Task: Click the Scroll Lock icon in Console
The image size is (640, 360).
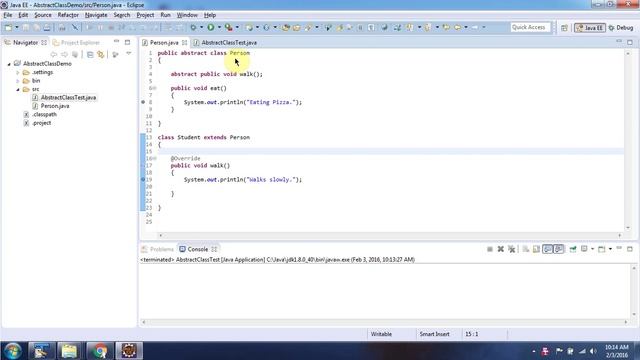Action: [x=536, y=249]
